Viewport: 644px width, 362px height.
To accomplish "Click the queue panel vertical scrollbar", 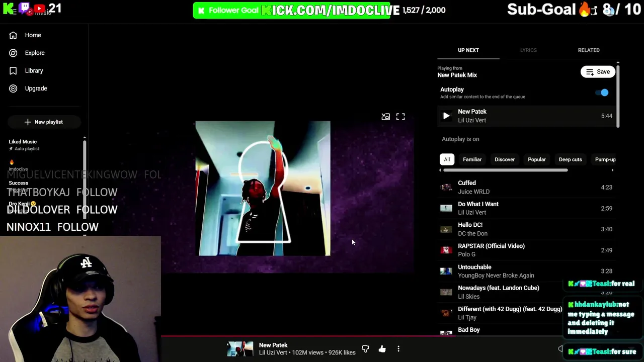I will [618, 96].
